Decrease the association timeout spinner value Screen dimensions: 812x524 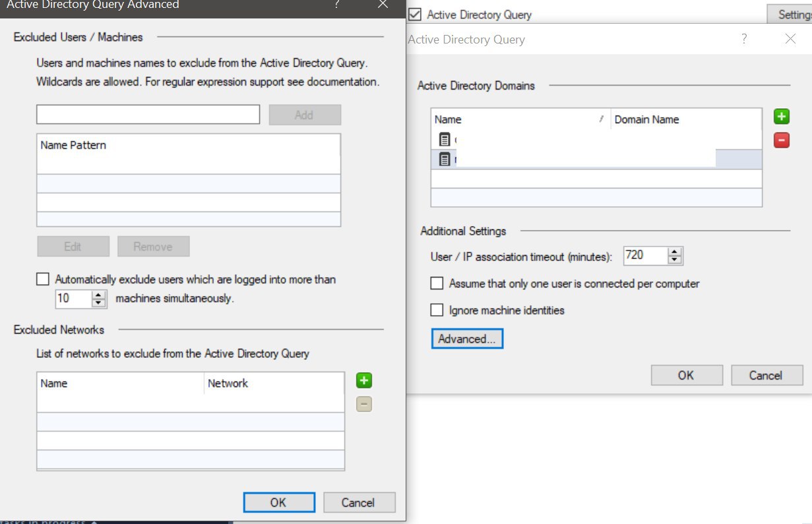pyautogui.click(x=674, y=260)
